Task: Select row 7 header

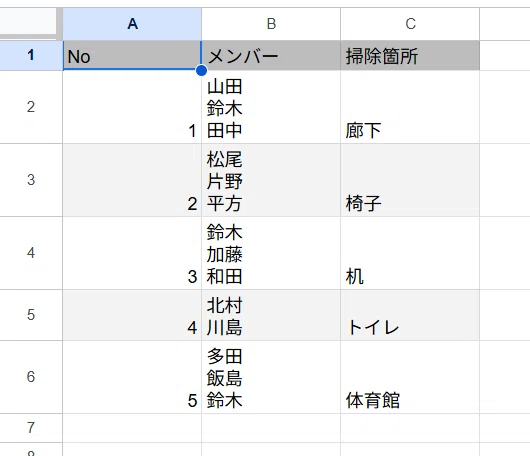Action: [31, 428]
